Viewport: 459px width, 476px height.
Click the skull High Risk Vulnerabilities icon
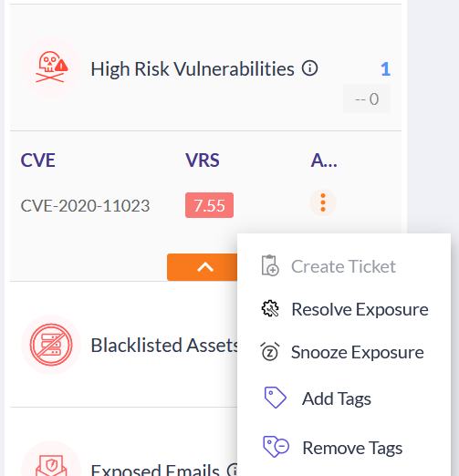coord(51,67)
